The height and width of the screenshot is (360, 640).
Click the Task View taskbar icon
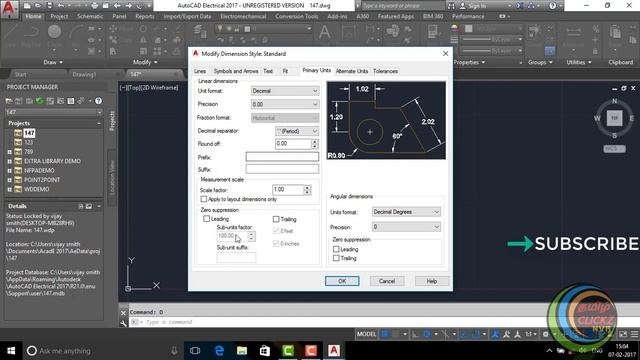tap(196, 351)
